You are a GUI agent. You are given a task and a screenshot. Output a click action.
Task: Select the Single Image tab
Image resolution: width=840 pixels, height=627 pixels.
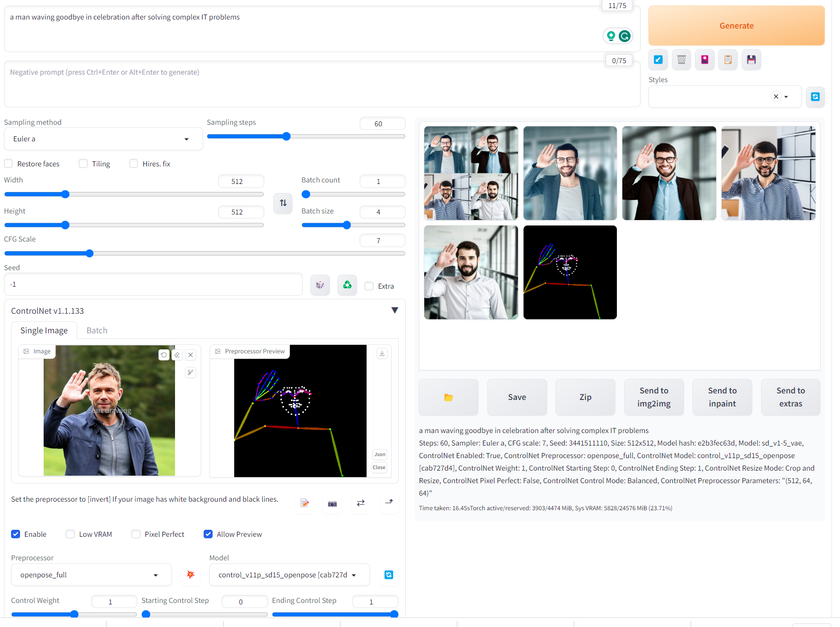(x=44, y=330)
